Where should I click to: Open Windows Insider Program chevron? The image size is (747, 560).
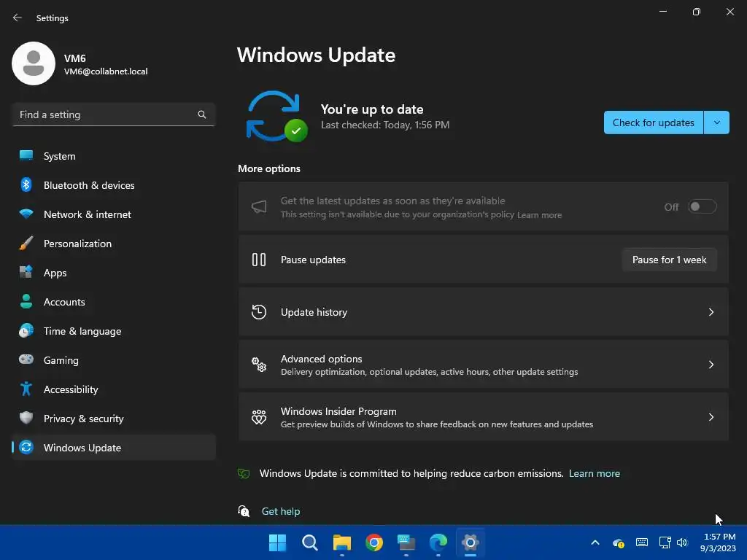click(x=711, y=416)
